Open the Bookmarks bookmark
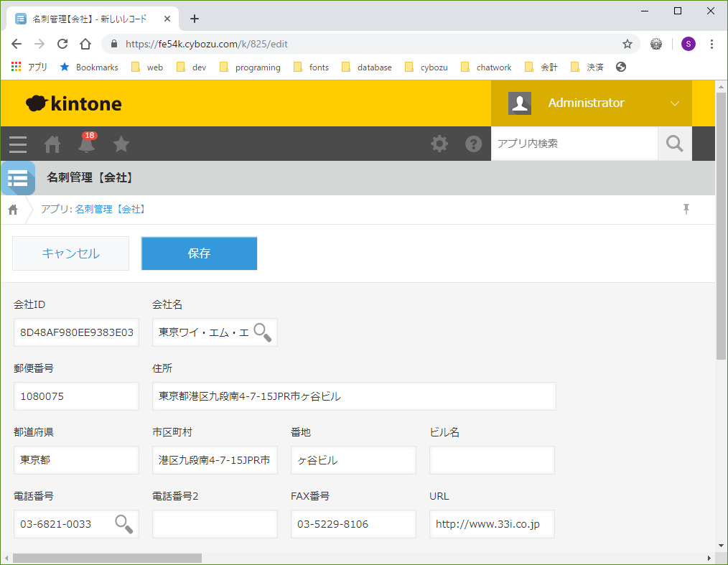This screenshot has height=565, width=728. (x=90, y=67)
